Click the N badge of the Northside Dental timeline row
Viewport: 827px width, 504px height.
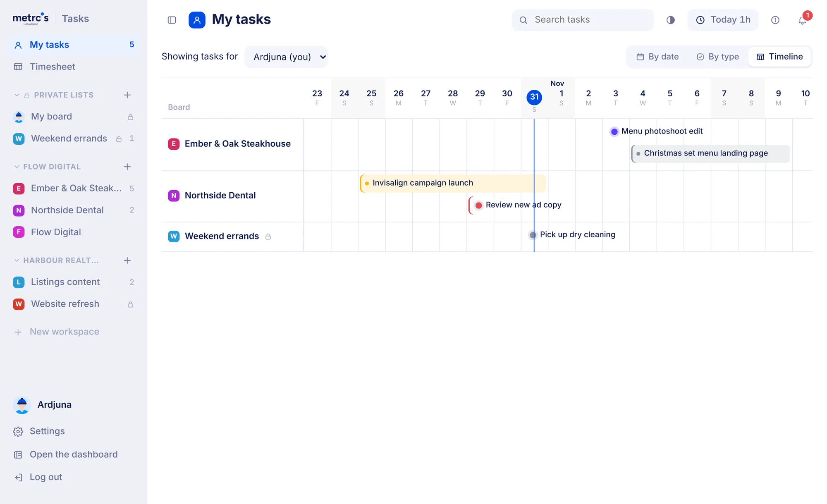(x=174, y=196)
